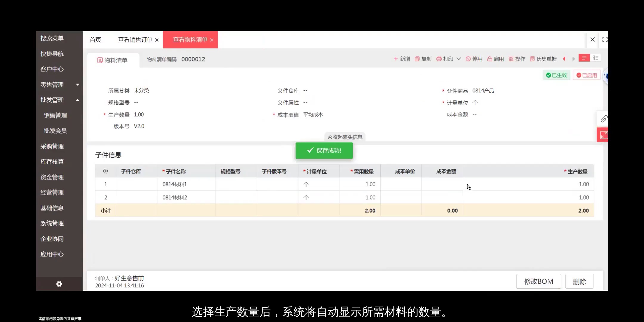Click the 启用 (enable) lock icon
The image size is (644, 322).
(490, 59)
